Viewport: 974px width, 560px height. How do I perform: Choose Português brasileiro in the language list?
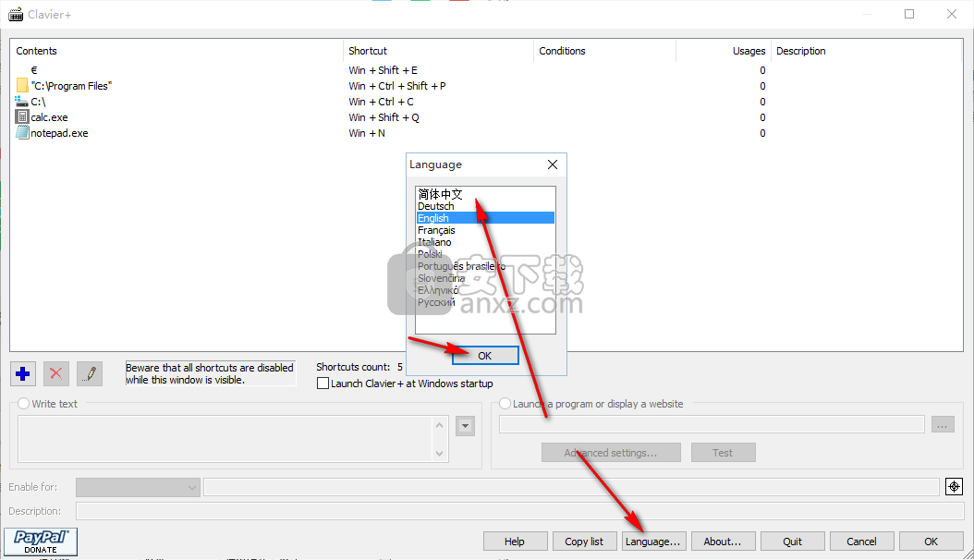click(x=486, y=266)
